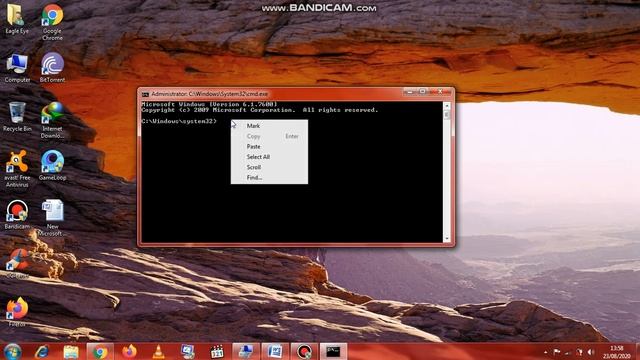Launch GameLoop desktop shortcut
The image size is (640, 360).
tap(52, 165)
